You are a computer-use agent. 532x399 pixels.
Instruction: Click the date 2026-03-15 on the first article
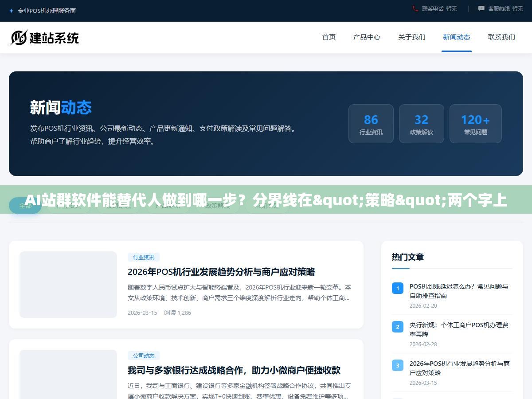pyautogui.click(x=142, y=313)
